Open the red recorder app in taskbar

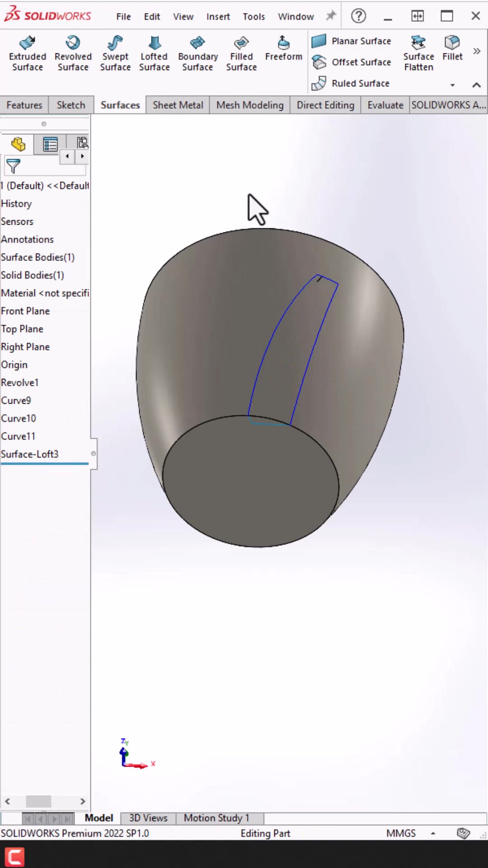[x=14, y=857]
